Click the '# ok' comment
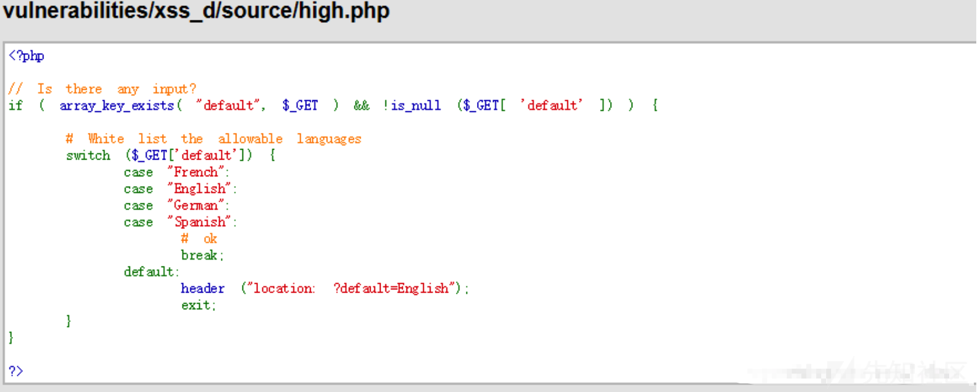The width and height of the screenshot is (980, 392). pos(199,239)
